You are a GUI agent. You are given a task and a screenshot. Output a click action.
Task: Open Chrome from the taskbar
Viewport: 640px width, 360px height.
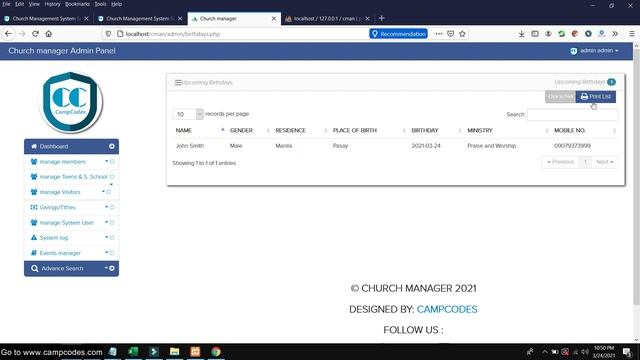[216, 351]
